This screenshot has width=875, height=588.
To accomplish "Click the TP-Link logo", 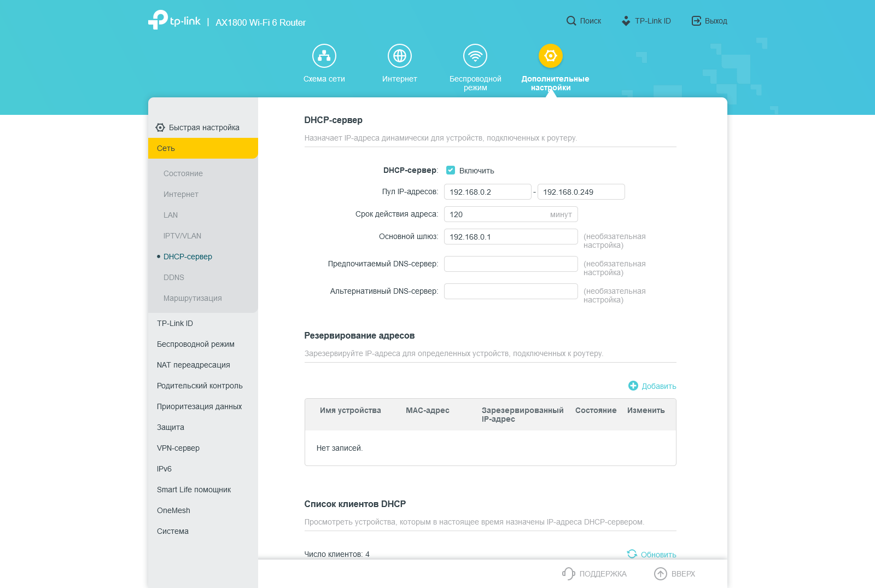I will (174, 20).
